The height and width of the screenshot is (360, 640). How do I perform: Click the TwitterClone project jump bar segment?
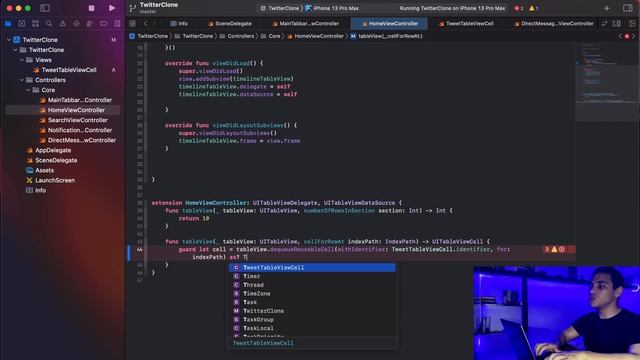[149, 36]
